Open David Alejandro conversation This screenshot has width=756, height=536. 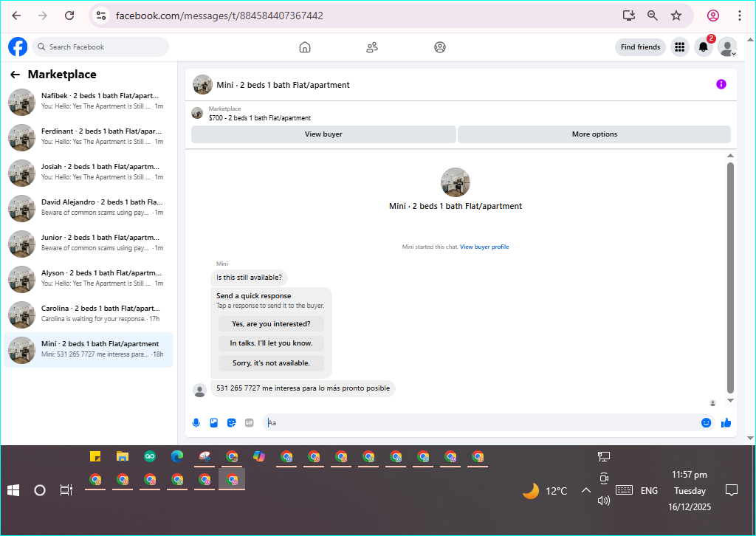pos(89,207)
